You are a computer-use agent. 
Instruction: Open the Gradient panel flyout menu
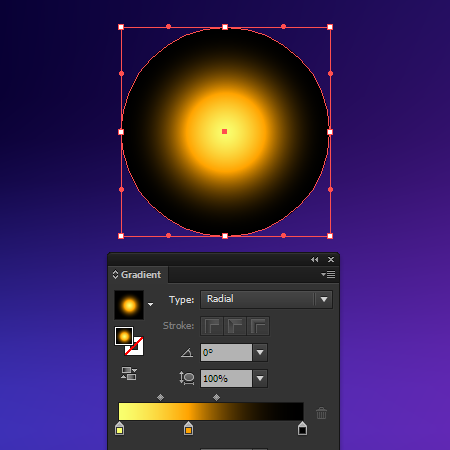pyautogui.click(x=328, y=274)
